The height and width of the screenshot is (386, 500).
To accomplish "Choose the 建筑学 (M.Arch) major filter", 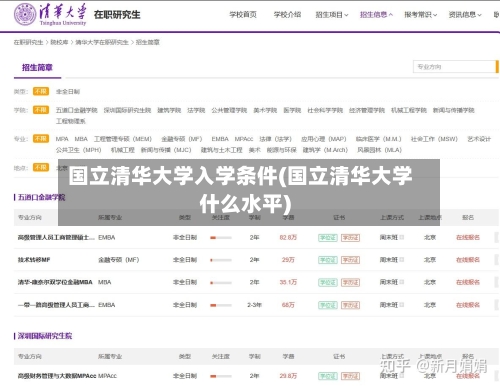I will click(325, 150).
